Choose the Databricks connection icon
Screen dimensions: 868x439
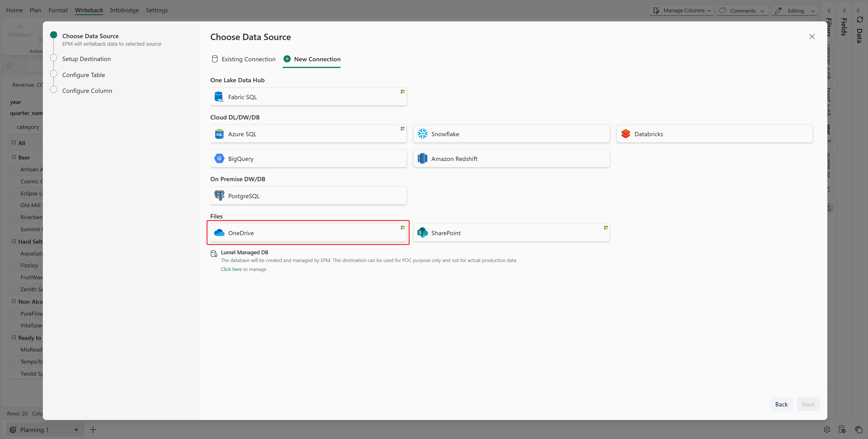[x=625, y=134]
